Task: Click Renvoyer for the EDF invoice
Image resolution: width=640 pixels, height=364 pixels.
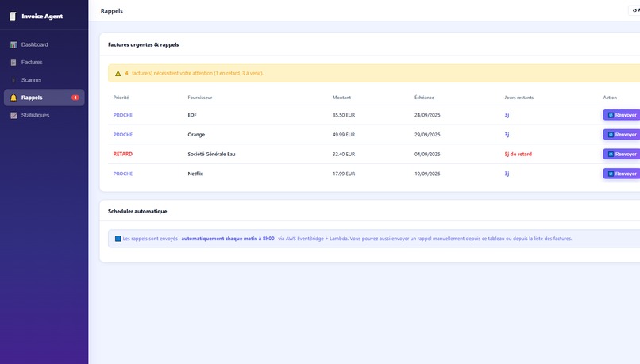Action: (622, 115)
